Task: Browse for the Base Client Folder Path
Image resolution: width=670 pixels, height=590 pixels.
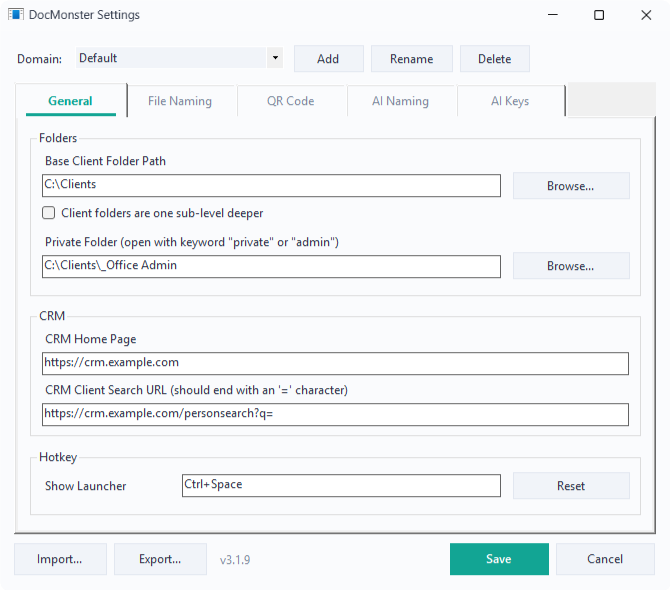Action: (571, 186)
